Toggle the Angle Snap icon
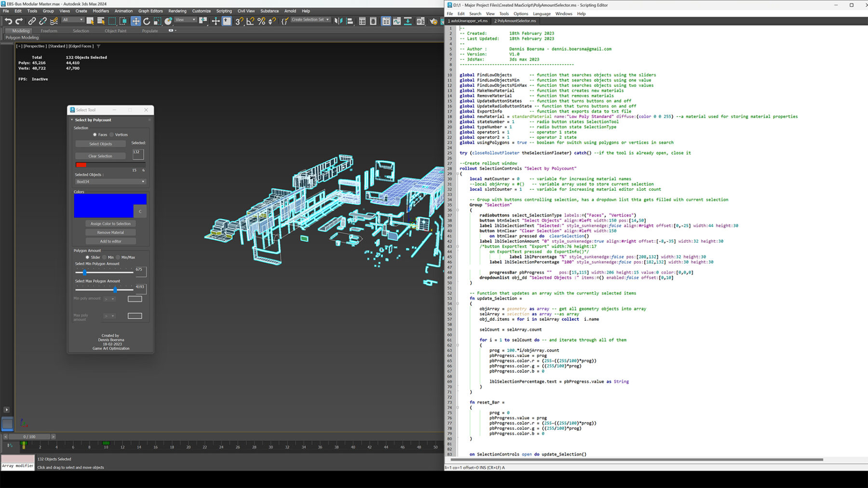 [x=250, y=21]
